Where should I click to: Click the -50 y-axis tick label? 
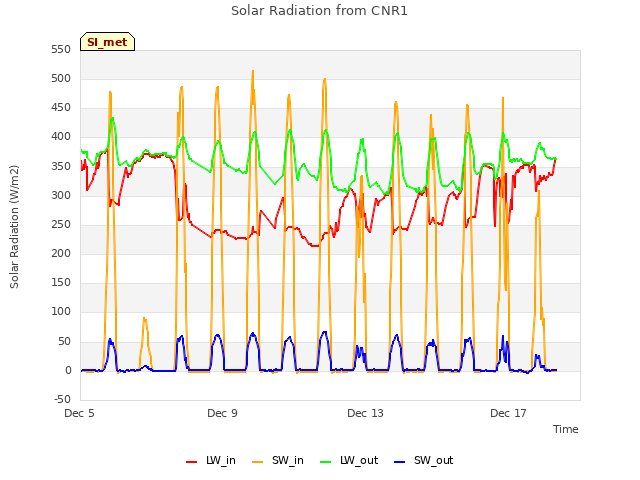click(x=62, y=399)
